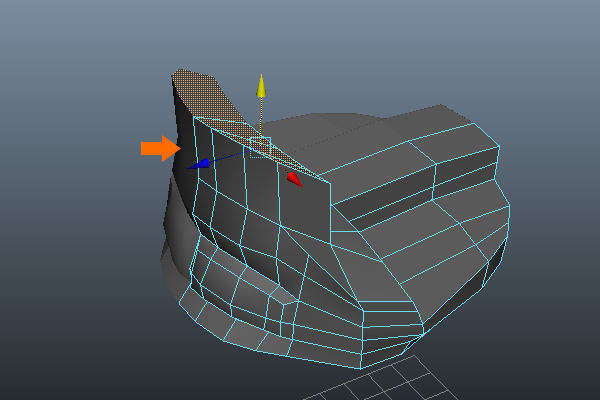Click the yellow Y-axis move arrow
Screen dimensions: 600x400
261,86
